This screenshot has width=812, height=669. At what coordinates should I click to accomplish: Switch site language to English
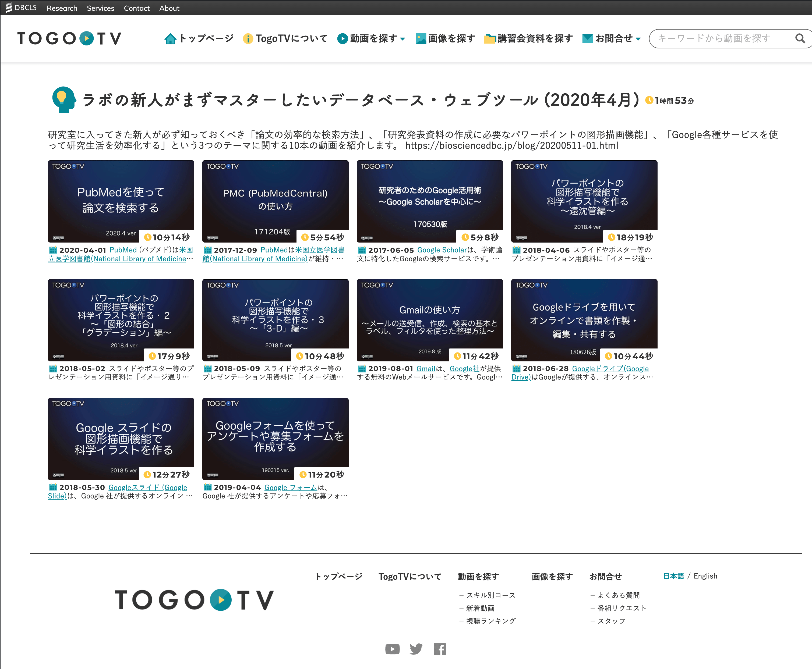[705, 576]
